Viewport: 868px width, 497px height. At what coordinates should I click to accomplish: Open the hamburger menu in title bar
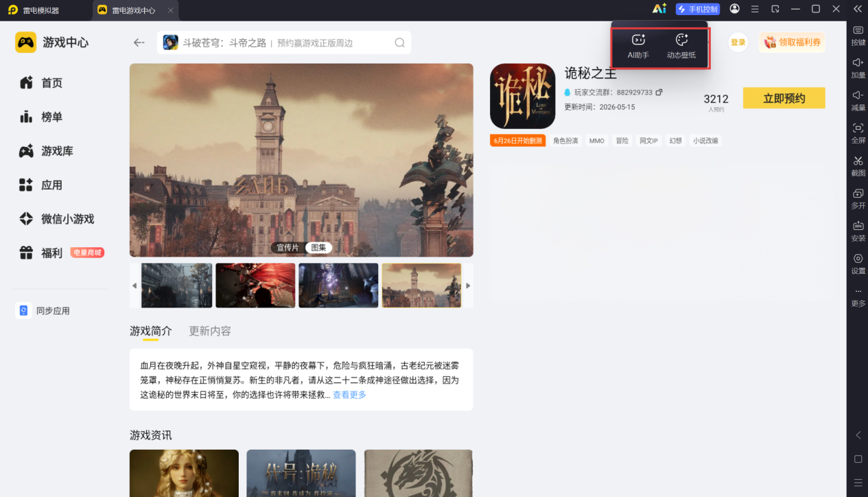click(755, 9)
